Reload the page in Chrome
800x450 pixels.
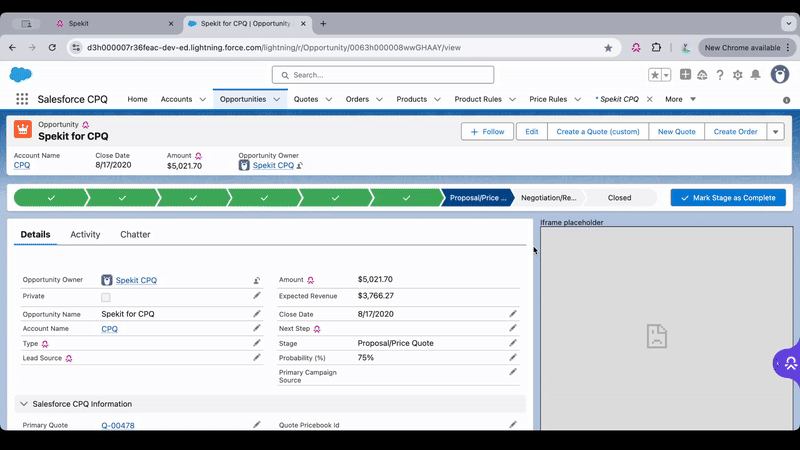[x=52, y=47]
